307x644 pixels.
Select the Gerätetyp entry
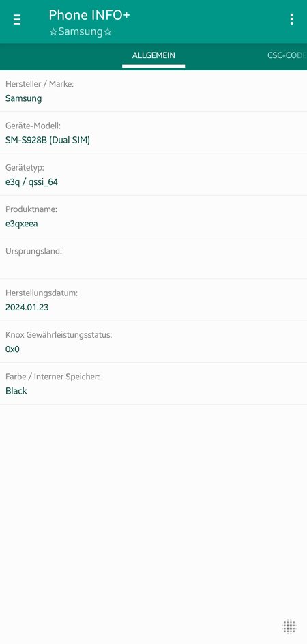153,175
